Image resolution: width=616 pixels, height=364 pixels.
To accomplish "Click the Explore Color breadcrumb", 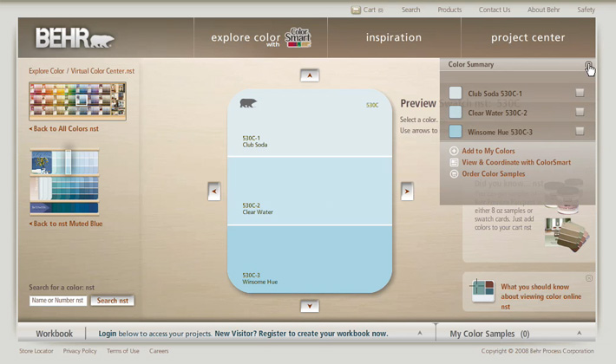I will pos(46,71).
